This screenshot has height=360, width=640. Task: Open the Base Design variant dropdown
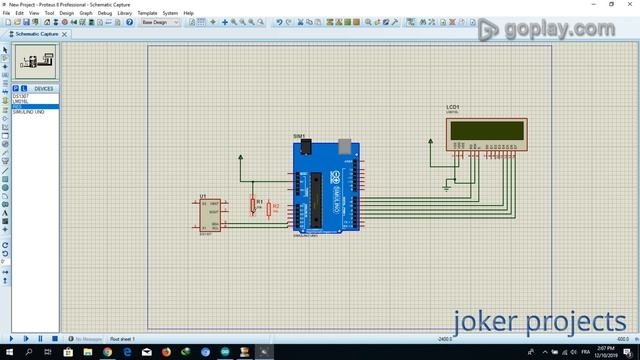[x=160, y=22]
